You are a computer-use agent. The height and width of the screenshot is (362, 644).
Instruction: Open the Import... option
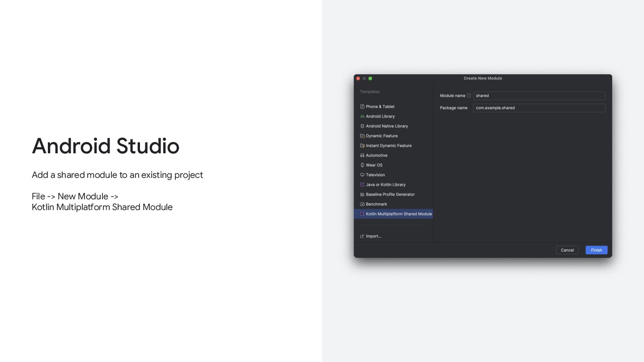371,236
